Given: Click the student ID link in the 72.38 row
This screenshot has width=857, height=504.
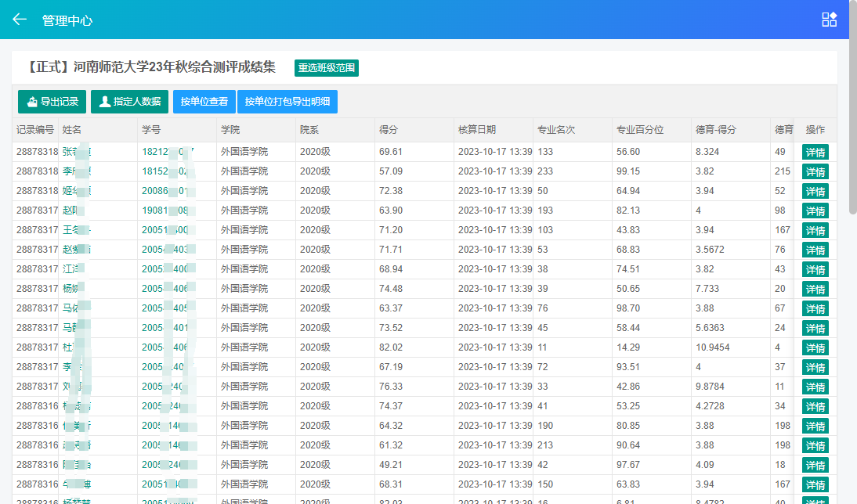Looking at the screenshot, I should (165, 191).
